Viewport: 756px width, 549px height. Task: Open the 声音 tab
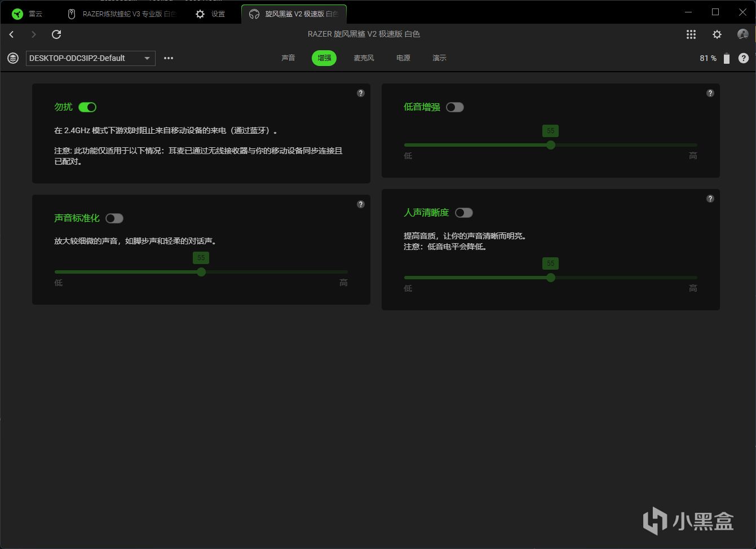point(288,58)
